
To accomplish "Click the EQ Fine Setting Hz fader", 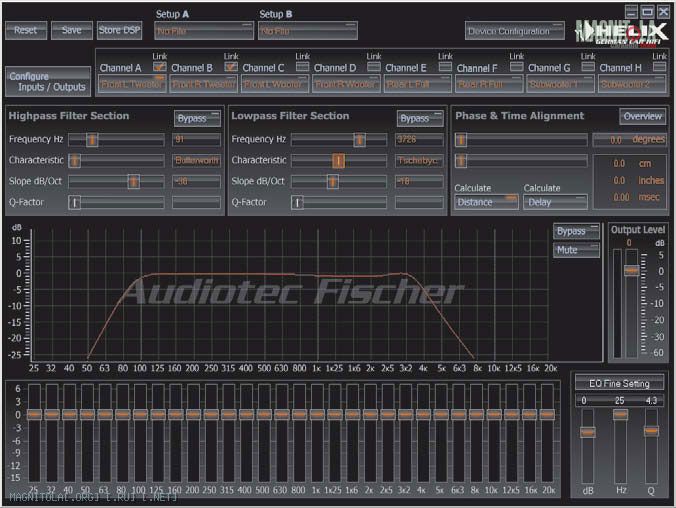I will [x=620, y=414].
